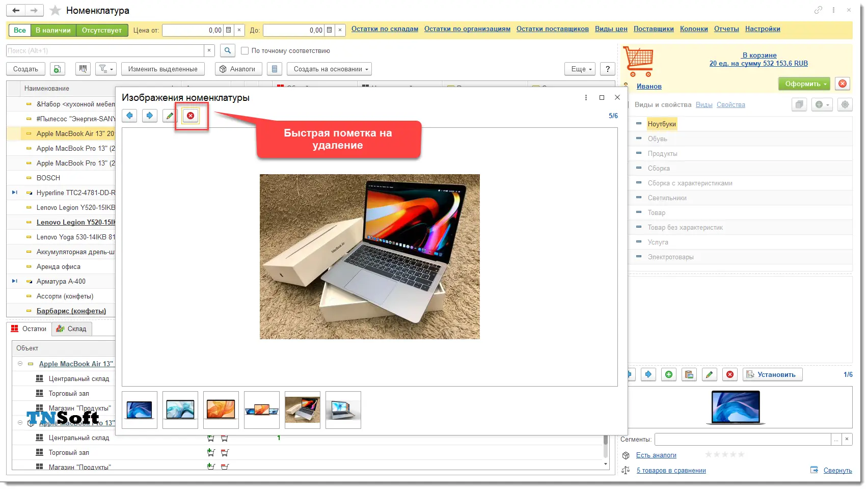The image size is (868, 490).
Task: Open Остатки поставщиков
Action: pos(553,29)
